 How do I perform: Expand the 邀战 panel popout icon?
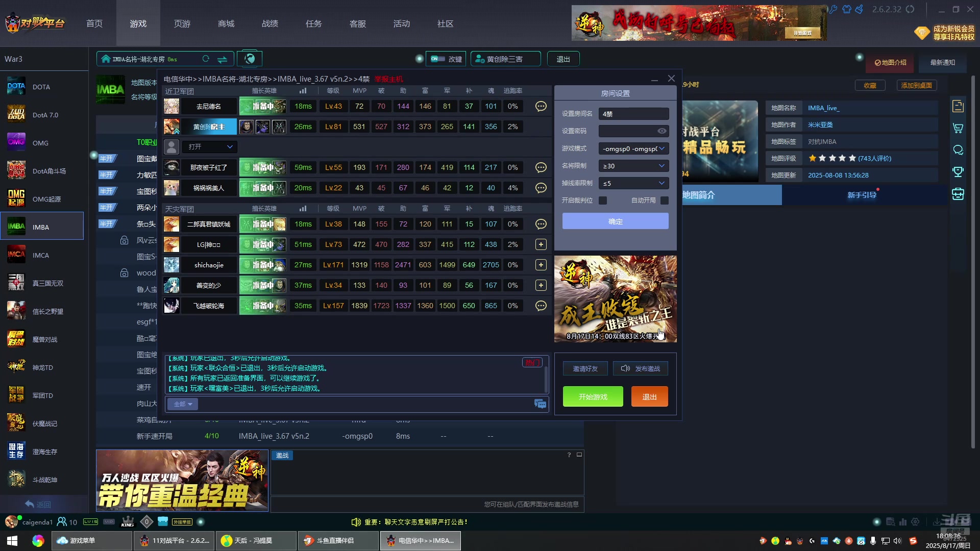coord(579,455)
